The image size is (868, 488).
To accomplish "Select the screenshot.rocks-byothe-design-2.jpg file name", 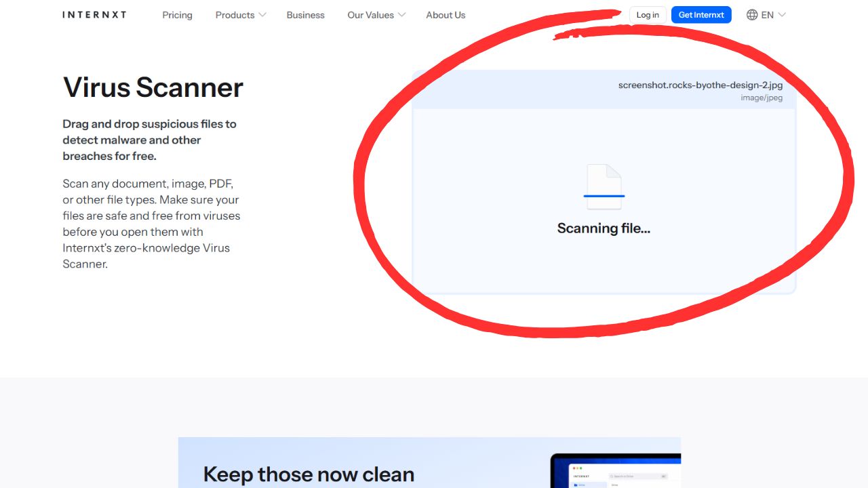I will 700,85.
